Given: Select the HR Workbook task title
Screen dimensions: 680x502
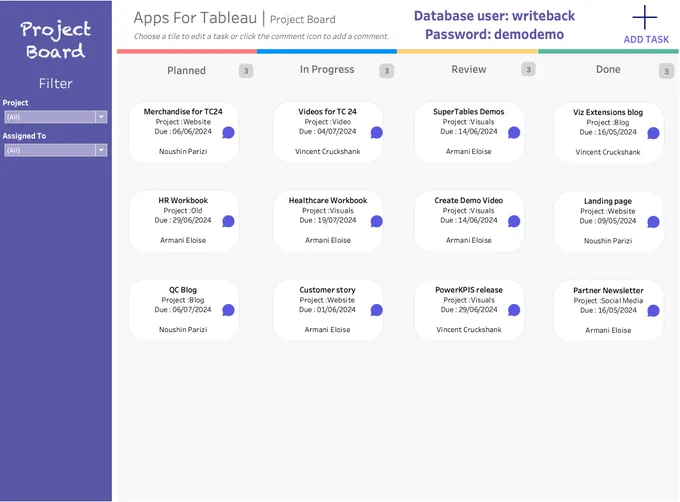Looking at the screenshot, I should [183, 200].
